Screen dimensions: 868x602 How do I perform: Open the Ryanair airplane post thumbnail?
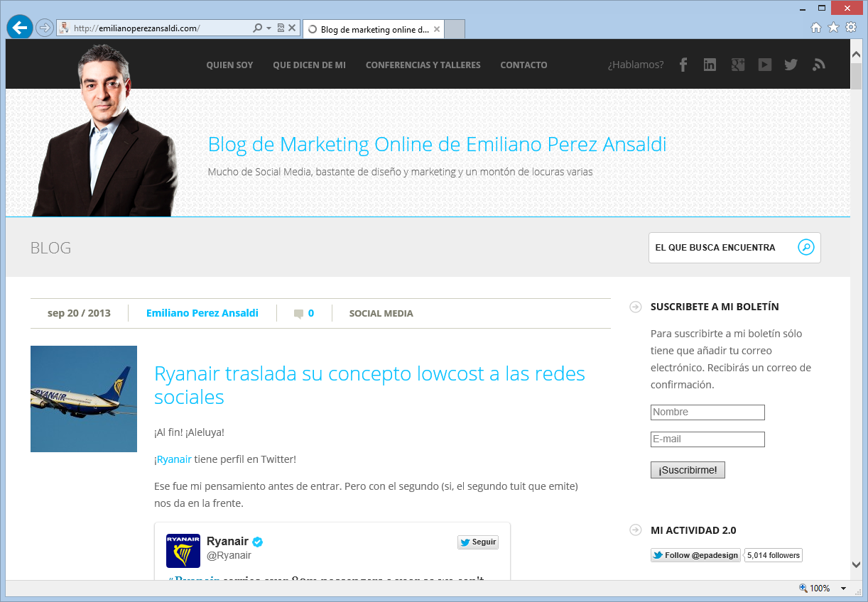(84, 399)
